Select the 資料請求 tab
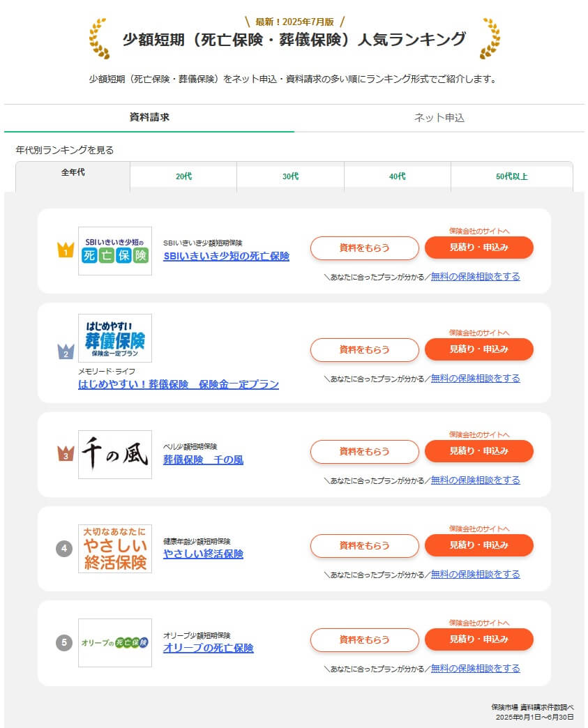The height and width of the screenshot is (728, 588). tap(149, 117)
